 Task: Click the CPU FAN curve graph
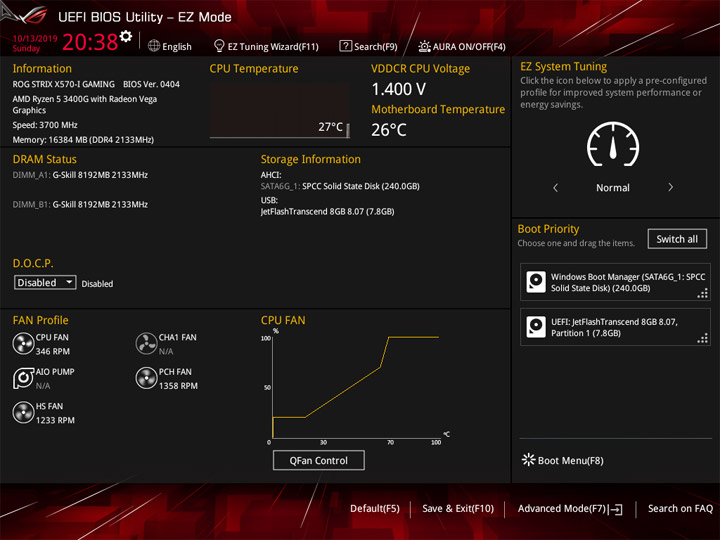356,387
